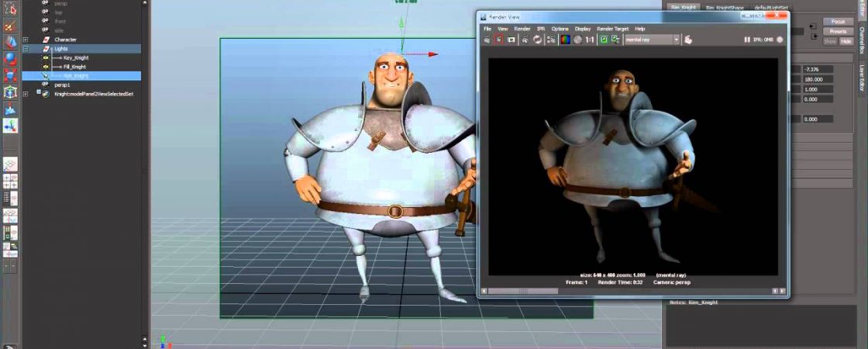Click Render View scrollbar left arrow
The height and width of the screenshot is (349, 868).
pyautogui.click(x=484, y=291)
